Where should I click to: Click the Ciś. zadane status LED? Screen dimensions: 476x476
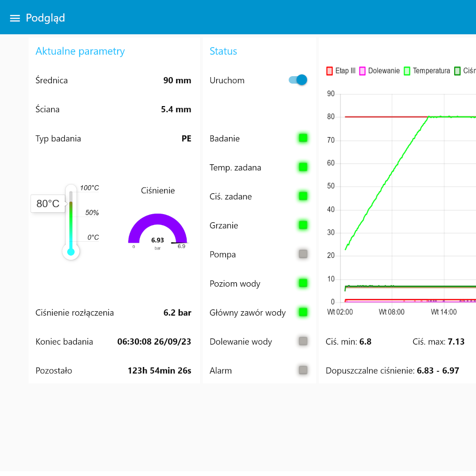click(303, 196)
